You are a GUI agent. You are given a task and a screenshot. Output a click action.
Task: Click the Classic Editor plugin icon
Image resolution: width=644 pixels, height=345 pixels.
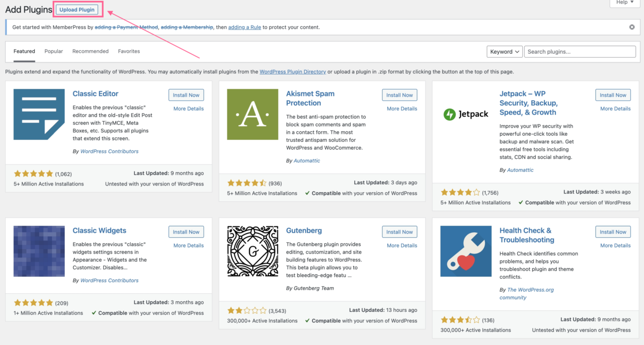39,114
